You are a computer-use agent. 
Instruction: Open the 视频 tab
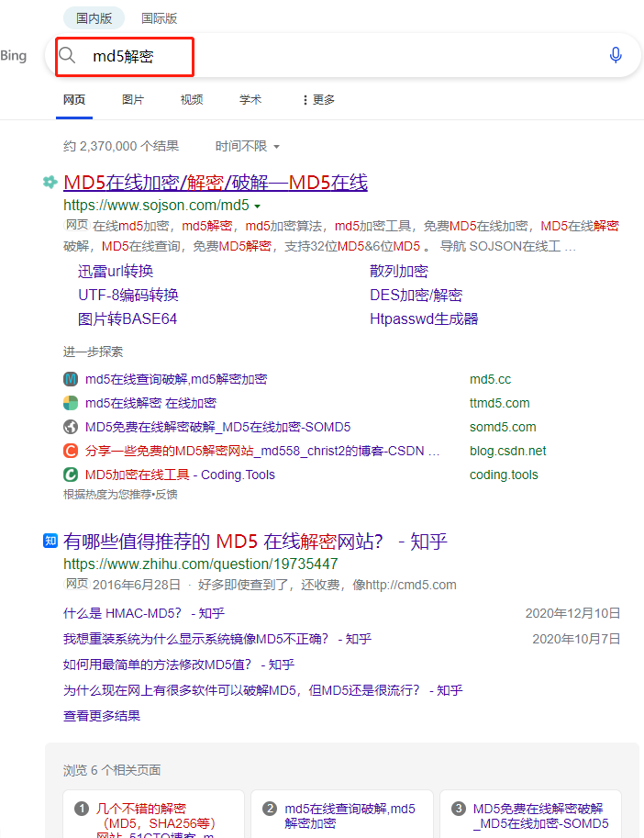[x=192, y=100]
